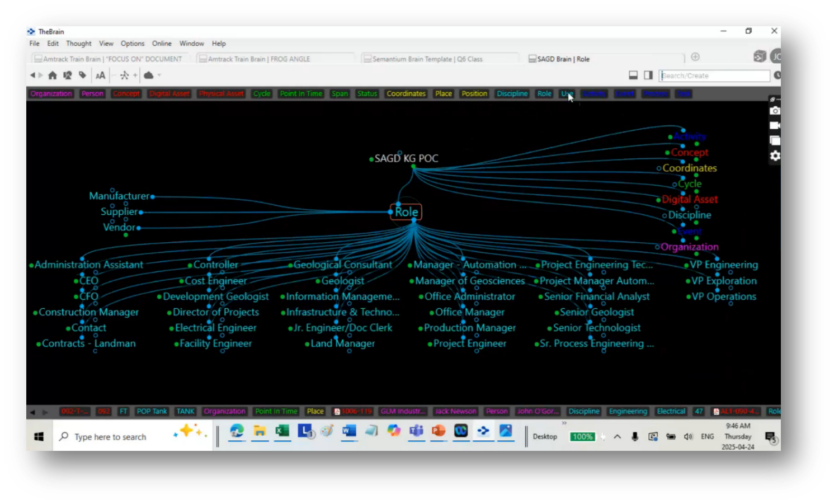This screenshot has width=834, height=504.
Task: Click the video recorder icon
Action: pyautogui.click(x=775, y=125)
